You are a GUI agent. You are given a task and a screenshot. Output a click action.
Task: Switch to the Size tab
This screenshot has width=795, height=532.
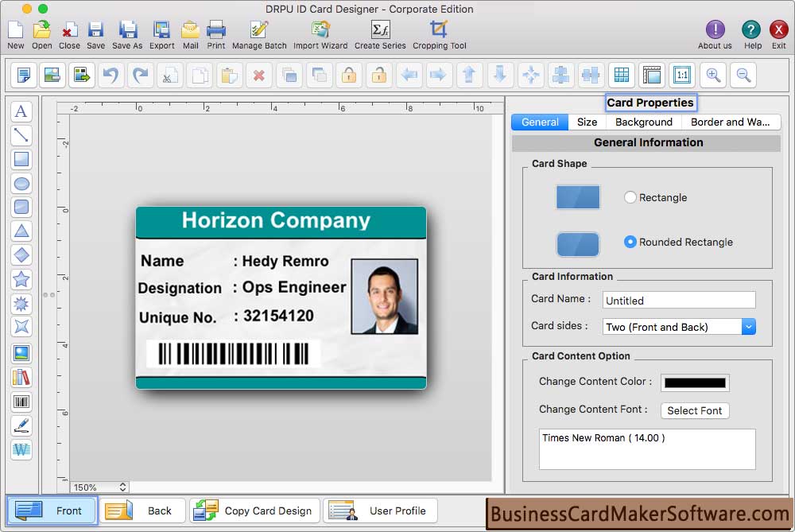(588, 122)
